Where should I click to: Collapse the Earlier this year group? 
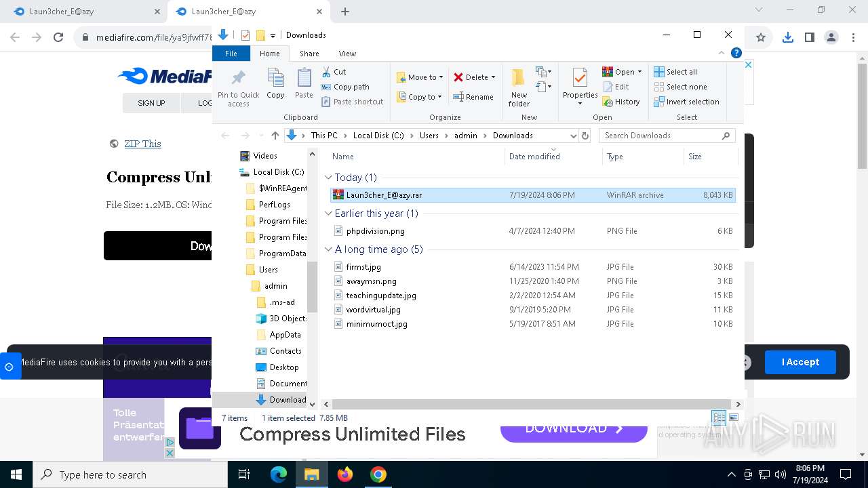click(328, 213)
